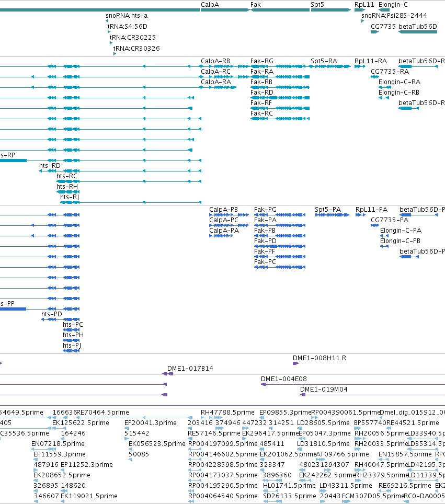445x504 pixels.
Task: Click the snoRNA:Psi28S-2444 label
Action: click(394, 16)
